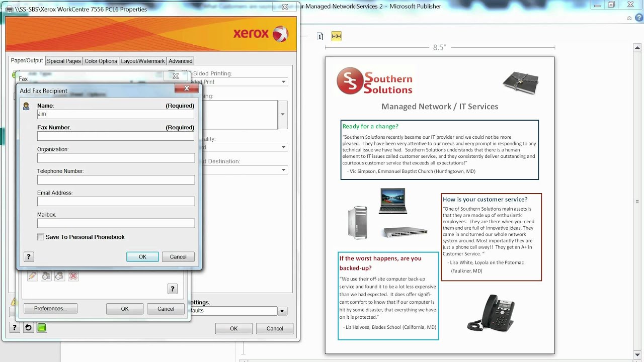Image resolution: width=644 pixels, height=362 pixels.
Task: Cancel the Add Fax Recipient dialog
Action: coord(178,256)
